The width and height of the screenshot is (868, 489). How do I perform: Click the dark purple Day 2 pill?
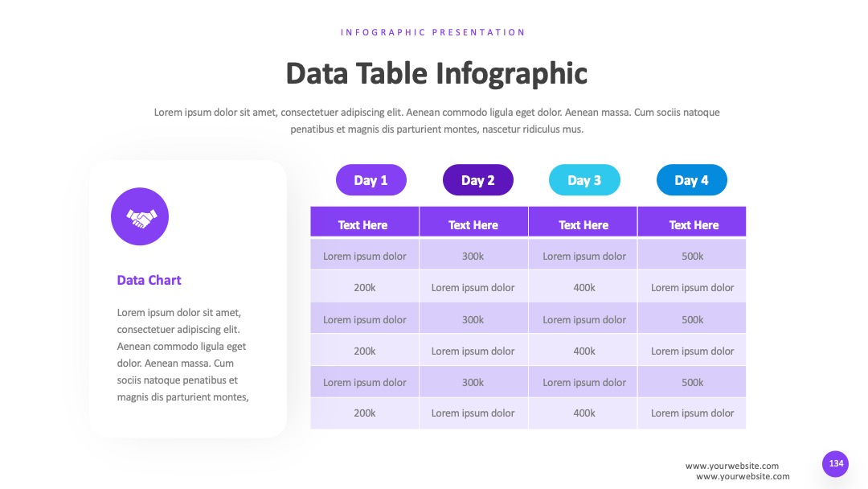(x=477, y=180)
